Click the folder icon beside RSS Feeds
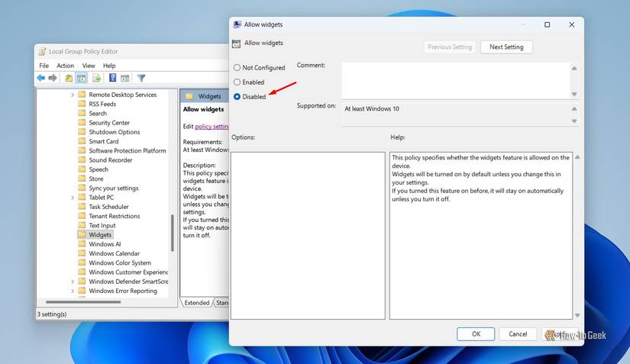630x364 pixels. pyautogui.click(x=82, y=104)
